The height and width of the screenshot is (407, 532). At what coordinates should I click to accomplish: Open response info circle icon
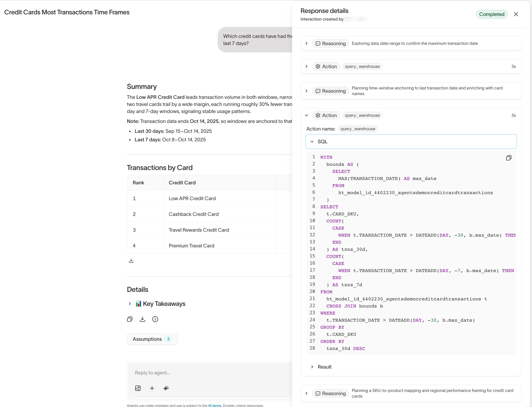click(x=155, y=319)
